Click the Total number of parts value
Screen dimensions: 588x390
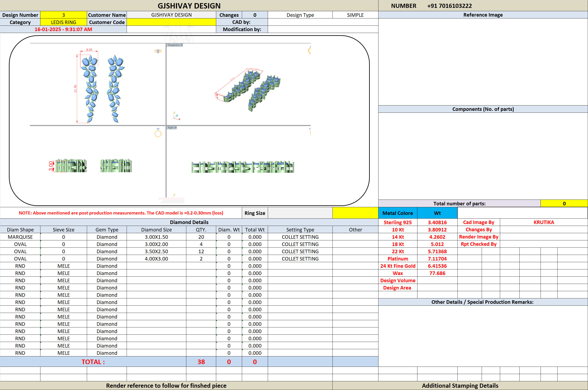(564, 203)
